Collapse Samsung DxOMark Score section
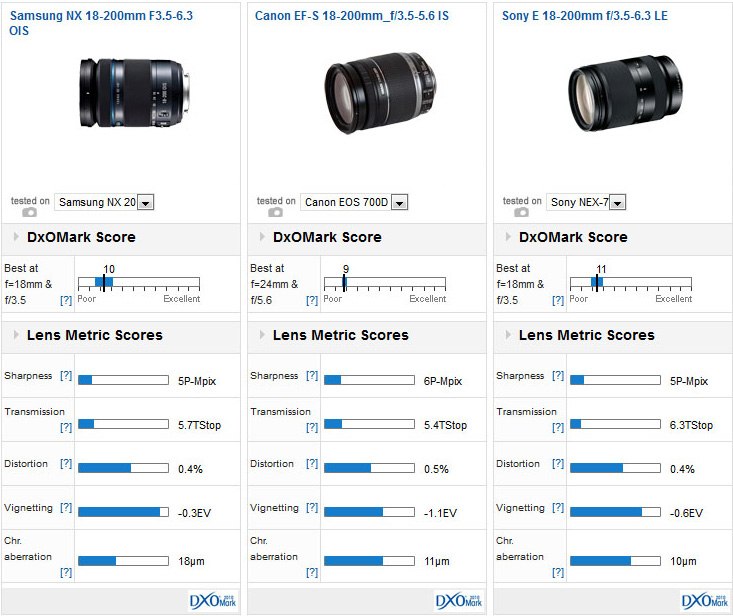 (x=16, y=236)
